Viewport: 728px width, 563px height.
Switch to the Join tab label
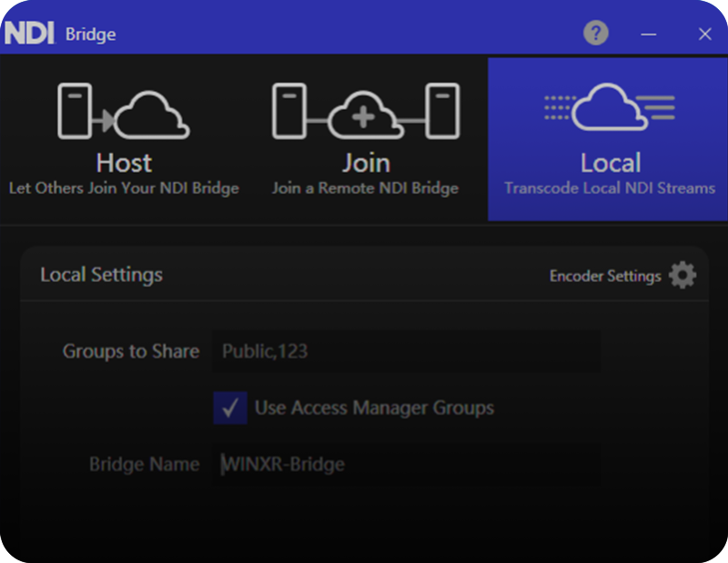pos(365,163)
